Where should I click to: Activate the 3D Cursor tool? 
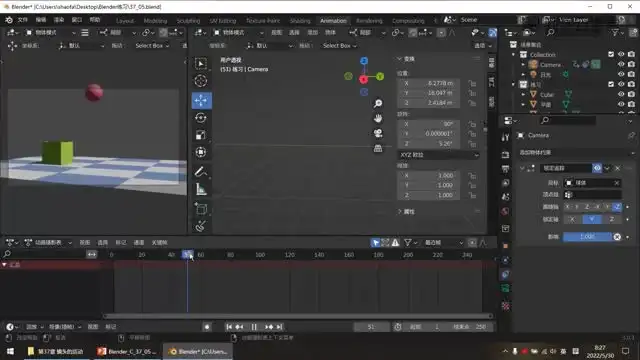pyautogui.click(x=201, y=81)
